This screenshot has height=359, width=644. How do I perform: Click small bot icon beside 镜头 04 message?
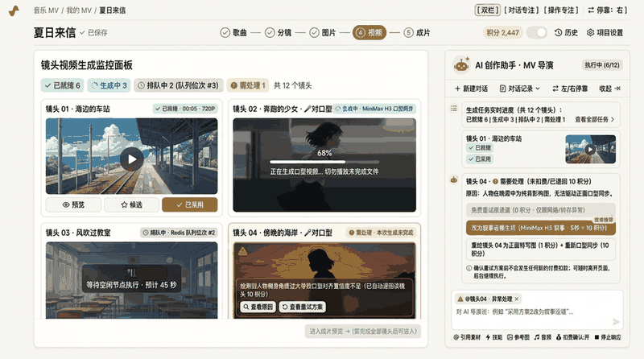coord(454,180)
